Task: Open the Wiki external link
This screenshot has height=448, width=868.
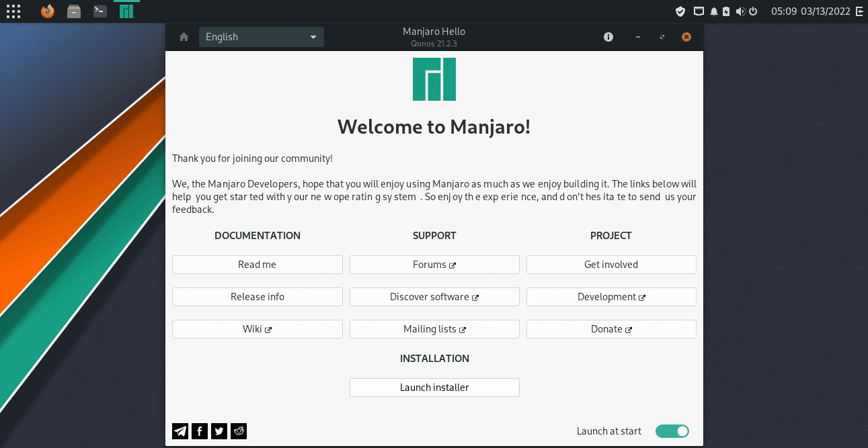Action: (258, 329)
